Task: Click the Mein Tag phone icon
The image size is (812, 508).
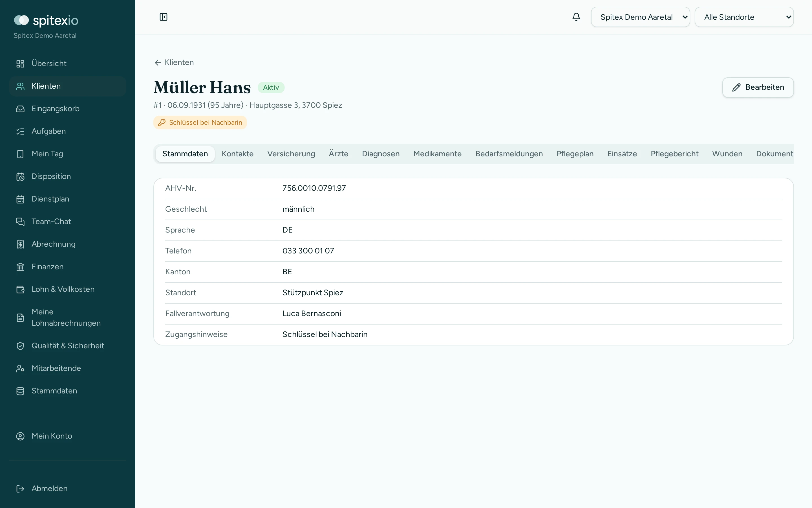Action: point(21,154)
